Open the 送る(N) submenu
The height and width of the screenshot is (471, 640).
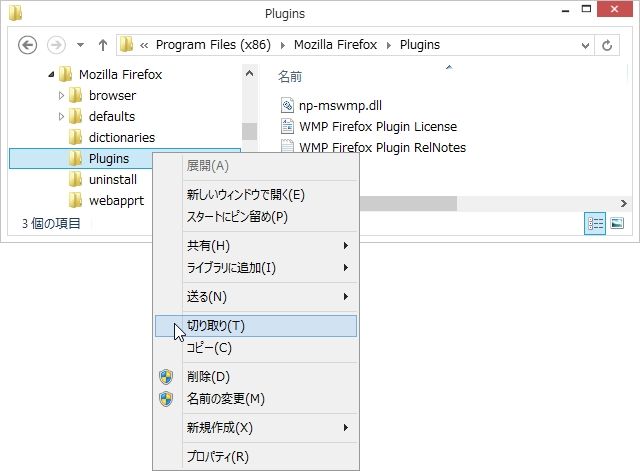(256, 297)
